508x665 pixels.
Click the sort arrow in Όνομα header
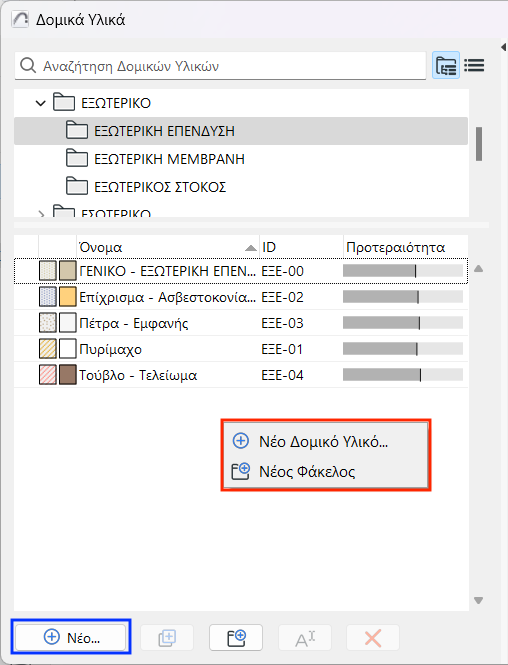tap(251, 248)
